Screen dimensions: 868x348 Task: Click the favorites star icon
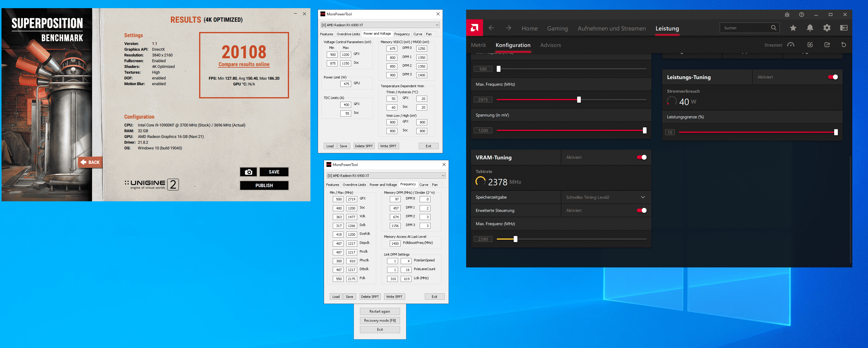(x=793, y=28)
